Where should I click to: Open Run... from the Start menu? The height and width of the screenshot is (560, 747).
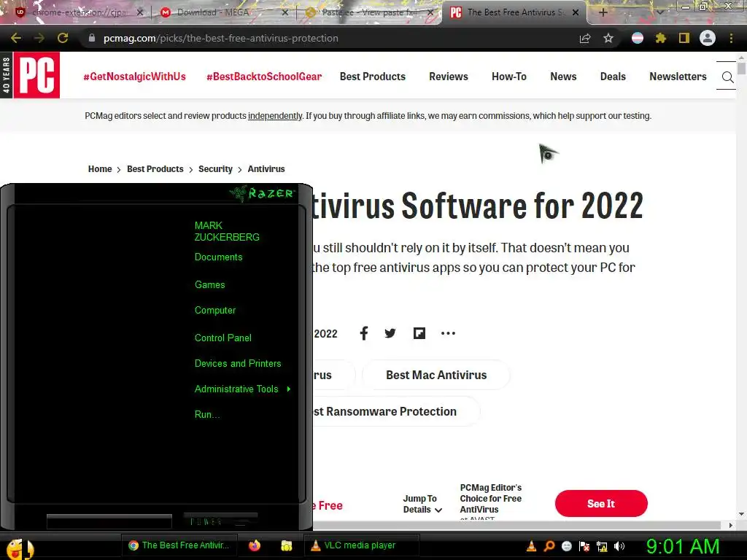206,414
